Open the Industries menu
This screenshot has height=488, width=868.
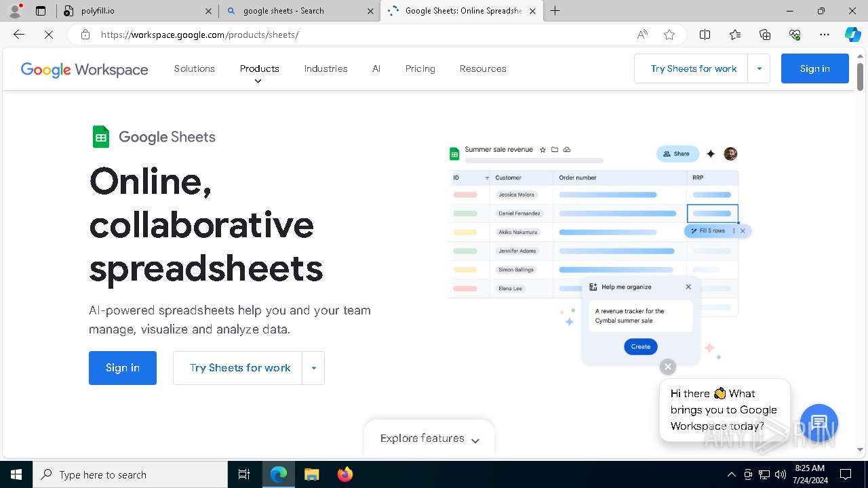[x=325, y=68]
